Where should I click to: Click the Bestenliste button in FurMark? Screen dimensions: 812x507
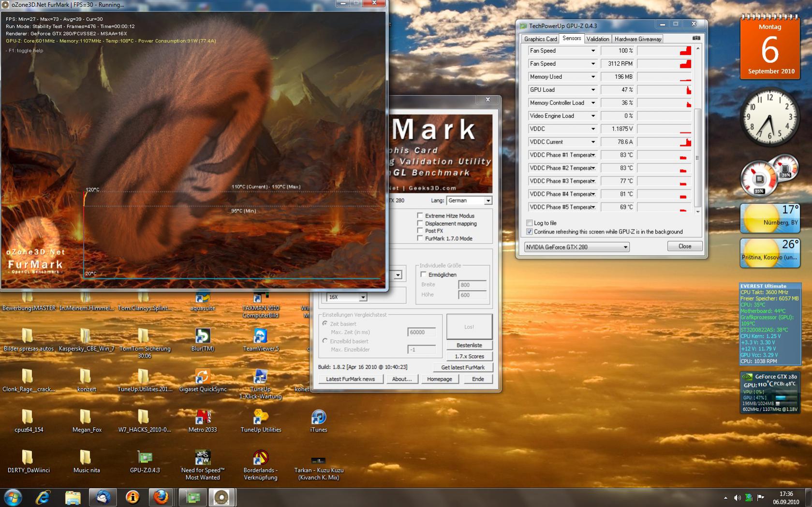click(x=469, y=345)
